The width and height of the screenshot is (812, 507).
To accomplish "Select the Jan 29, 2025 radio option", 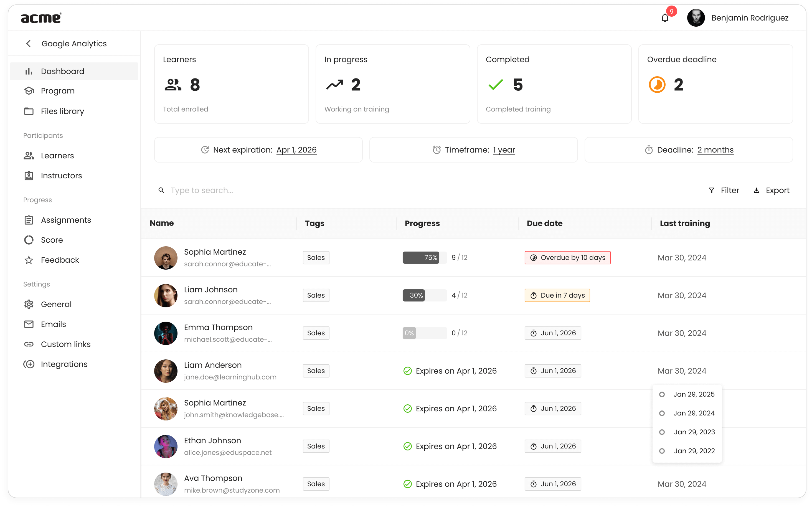I will coord(662,394).
